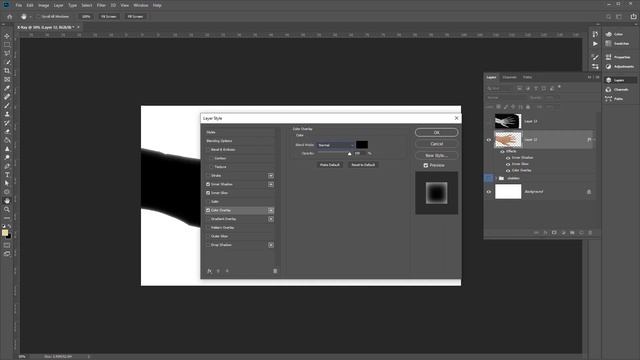The image size is (640, 360).
Task: Click the Fit Screen button
Action: click(x=109, y=17)
